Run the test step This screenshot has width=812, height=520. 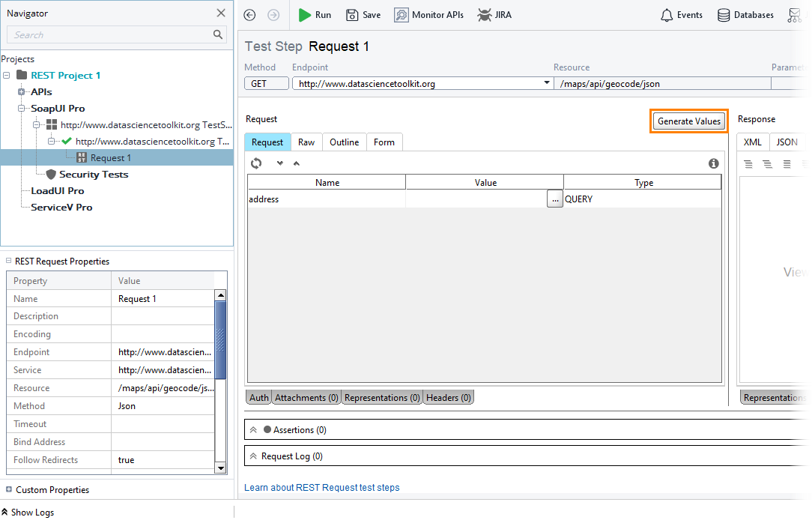[x=315, y=15]
